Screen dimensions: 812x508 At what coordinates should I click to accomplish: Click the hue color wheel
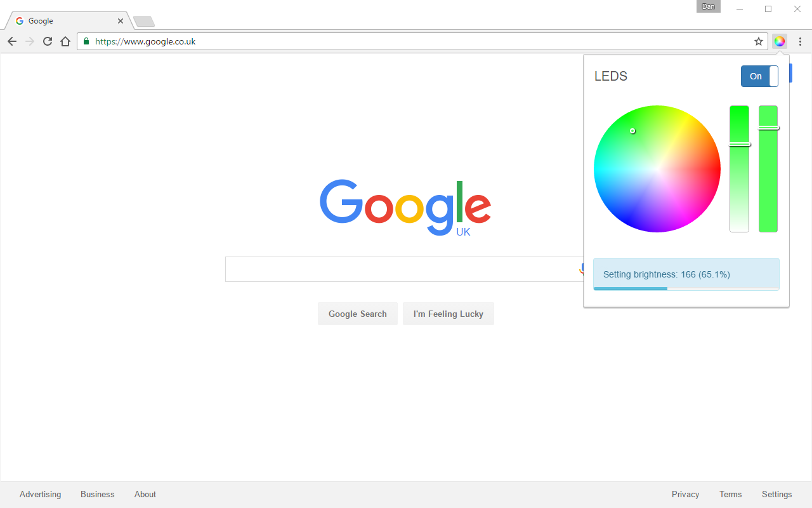pos(657,169)
